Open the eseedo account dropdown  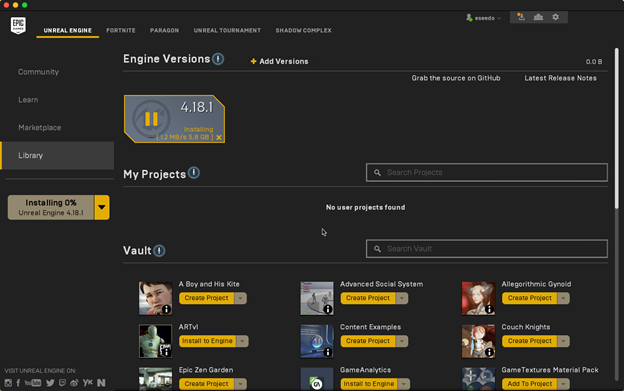pos(488,18)
